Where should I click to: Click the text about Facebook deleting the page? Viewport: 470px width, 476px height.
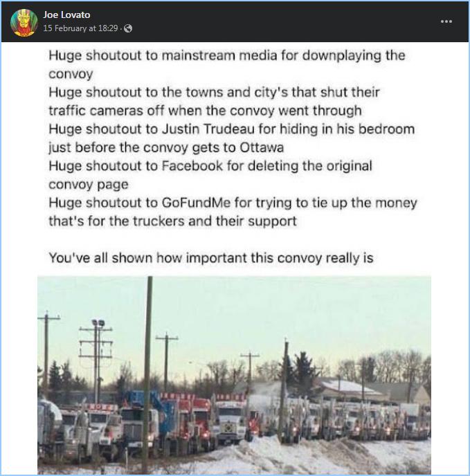210,175
